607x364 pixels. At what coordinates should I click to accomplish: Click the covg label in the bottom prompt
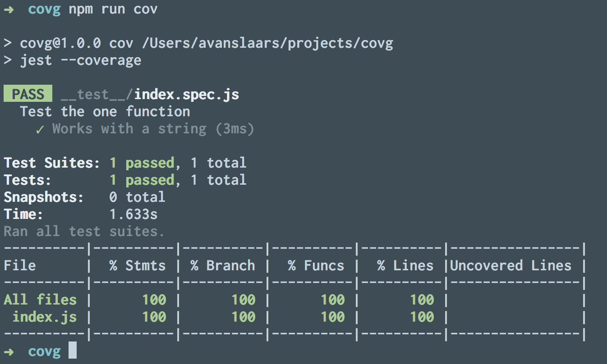click(45, 351)
